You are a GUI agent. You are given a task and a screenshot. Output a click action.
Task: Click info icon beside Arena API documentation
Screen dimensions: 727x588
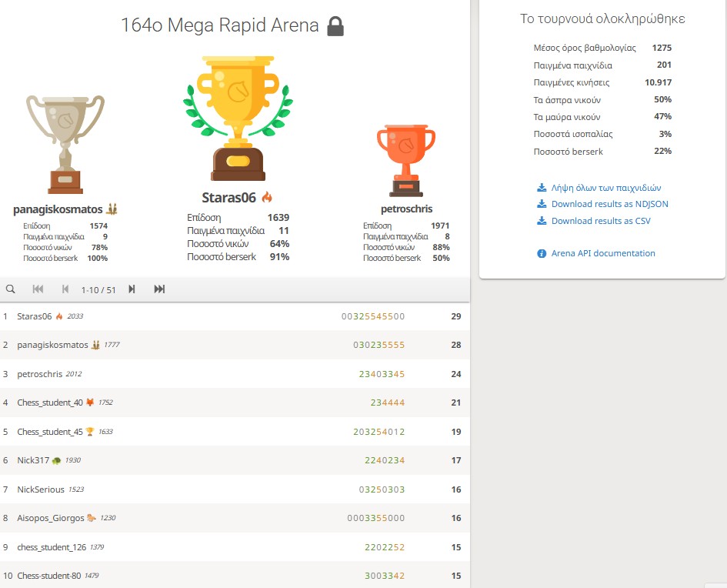pos(542,254)
